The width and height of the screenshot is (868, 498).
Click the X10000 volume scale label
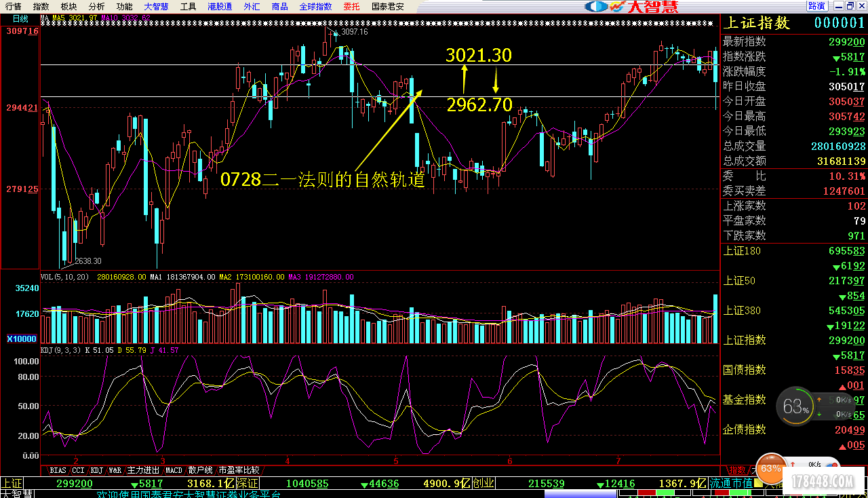coord(21,339)
